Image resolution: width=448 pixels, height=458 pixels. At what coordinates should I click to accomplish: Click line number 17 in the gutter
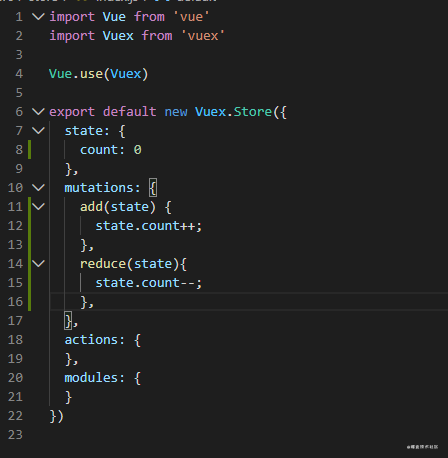click(x=15, y=321)
